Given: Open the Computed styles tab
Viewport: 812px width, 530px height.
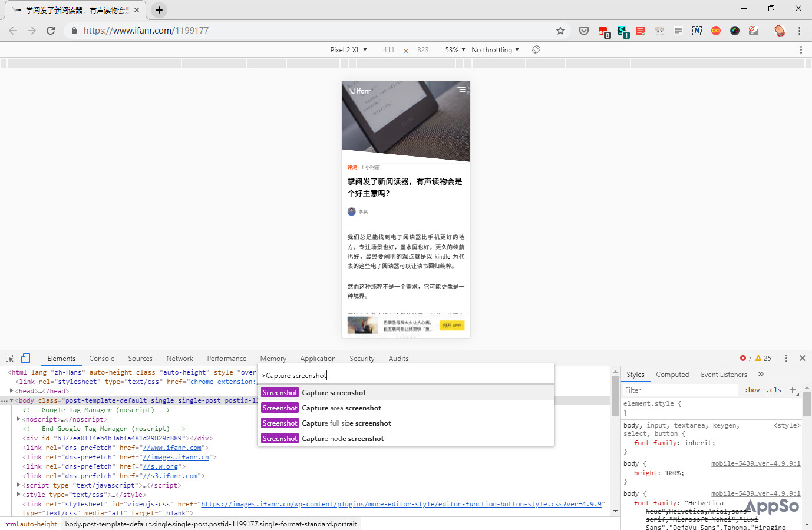Looking at the screenshot, I should tap(672, 374).
